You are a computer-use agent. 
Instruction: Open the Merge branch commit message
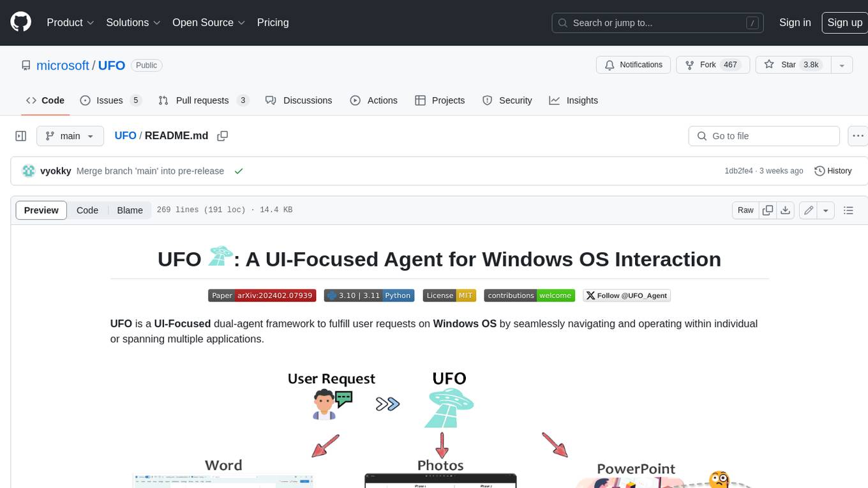pyautogui.click(x=150, y=171)
